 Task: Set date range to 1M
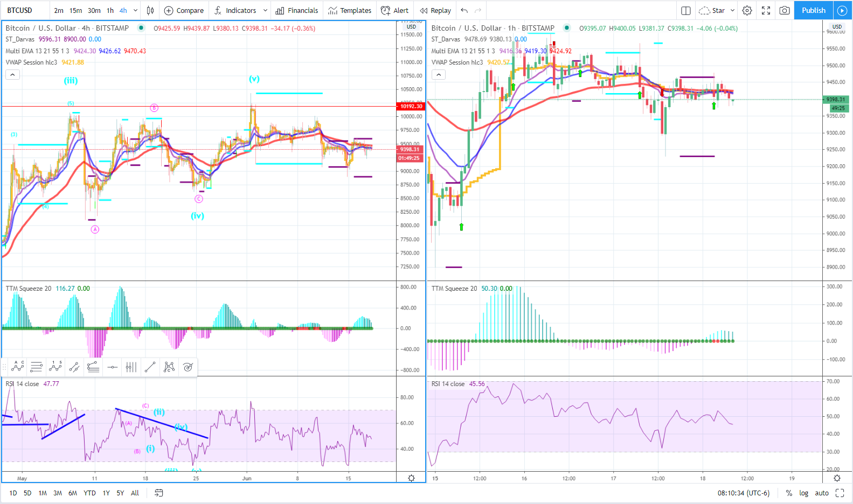click(x=43, y=493)
